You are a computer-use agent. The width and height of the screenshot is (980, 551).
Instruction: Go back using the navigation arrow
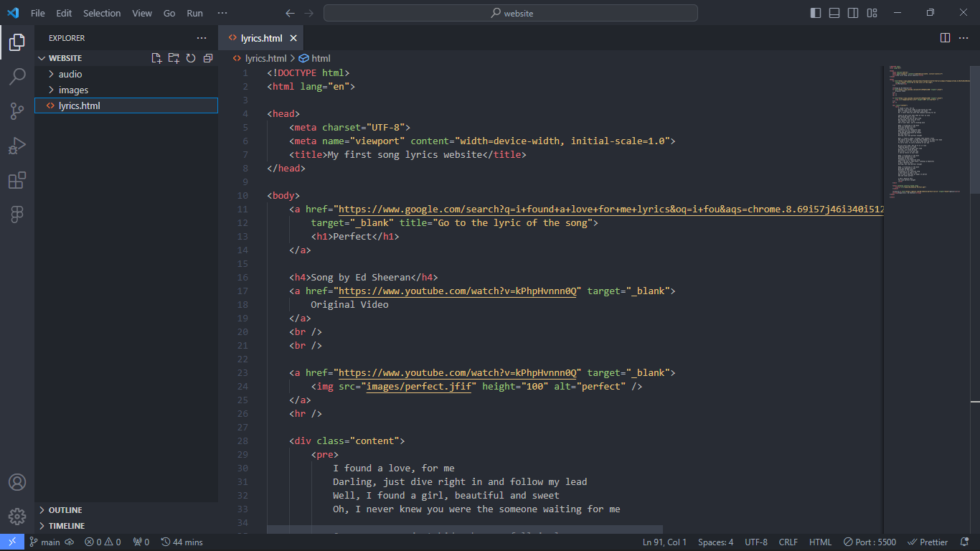click(x=290, y=13)
